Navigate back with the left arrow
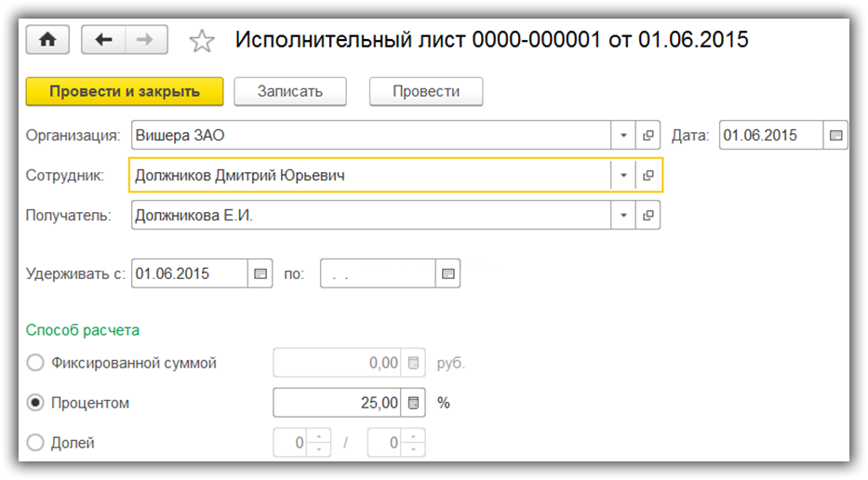This screenshot has height=480, width=868. (x=103, y=40)
